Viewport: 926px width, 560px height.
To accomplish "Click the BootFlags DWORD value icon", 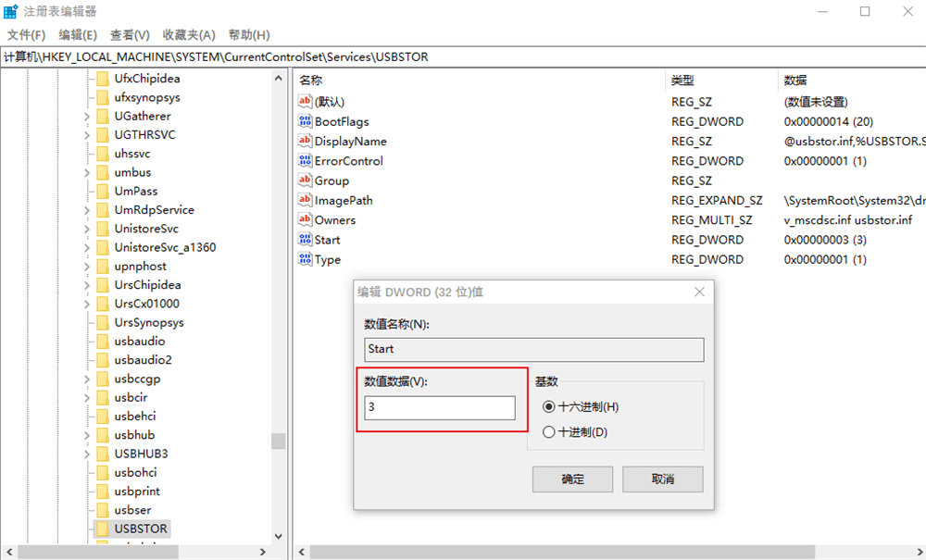I will point(306,121).
